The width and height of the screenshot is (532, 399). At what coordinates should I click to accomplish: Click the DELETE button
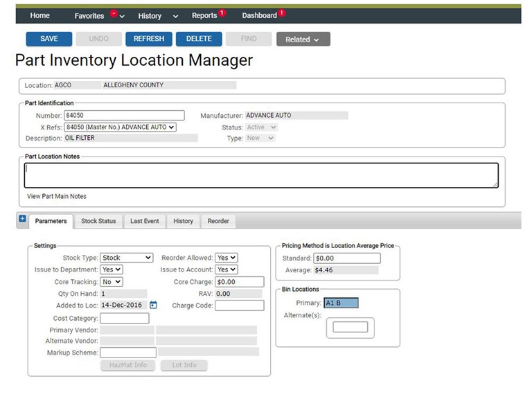pyautogui.click(x=199, y=39)
